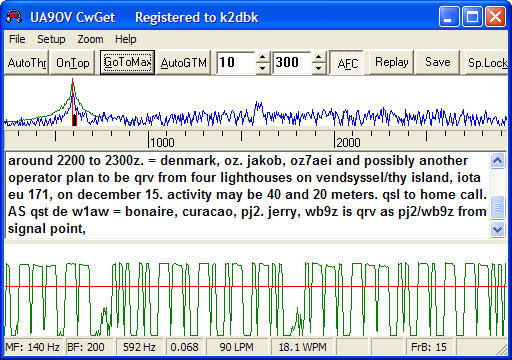Click the Replay button
The image size is (512, 360).
(392, 62)
